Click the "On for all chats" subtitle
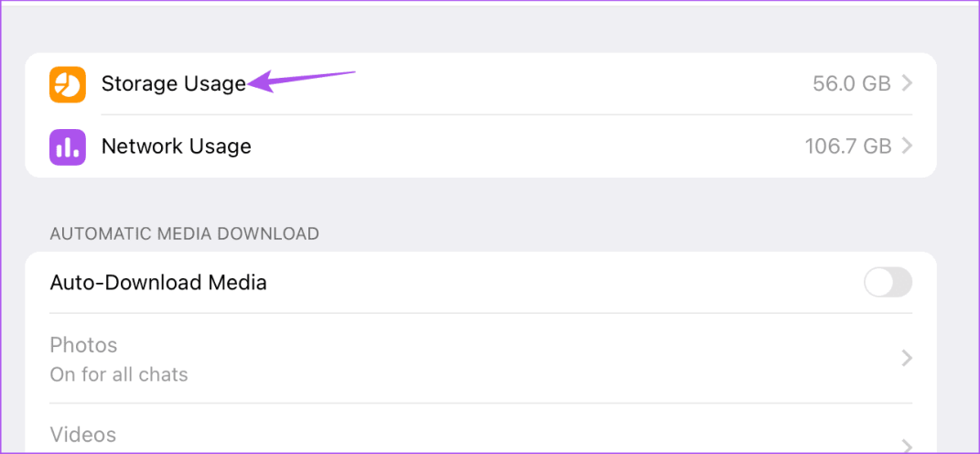The height and width of the screenshot is (454, 980). (119, 374)
